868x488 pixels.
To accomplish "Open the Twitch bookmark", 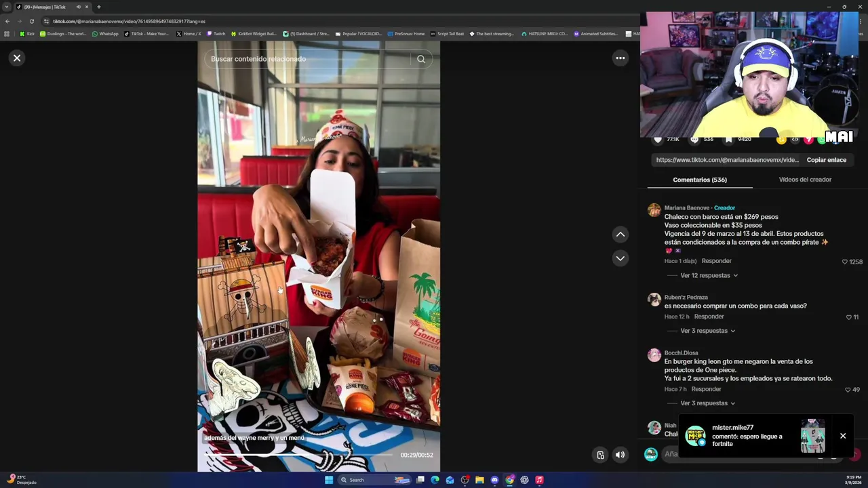I will click(216, 34).
